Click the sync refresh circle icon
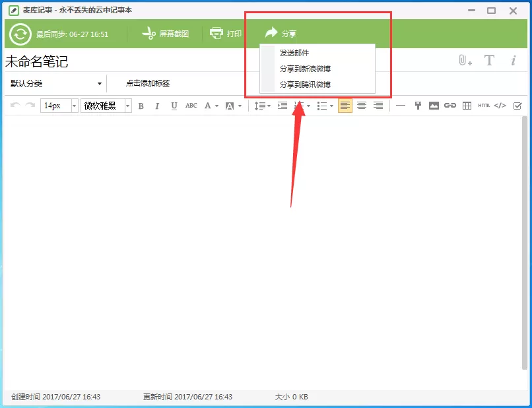Image resolution: width=532 pixels, height=408 pixels. coord(20,34)
